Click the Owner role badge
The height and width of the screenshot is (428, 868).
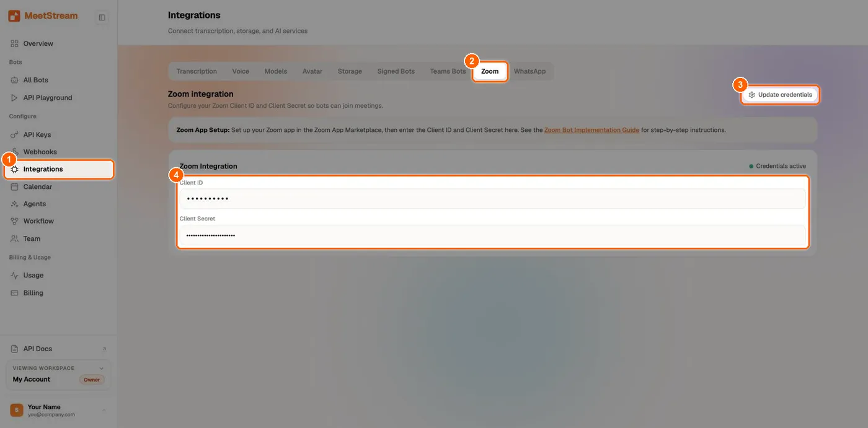tap(92, 380)
